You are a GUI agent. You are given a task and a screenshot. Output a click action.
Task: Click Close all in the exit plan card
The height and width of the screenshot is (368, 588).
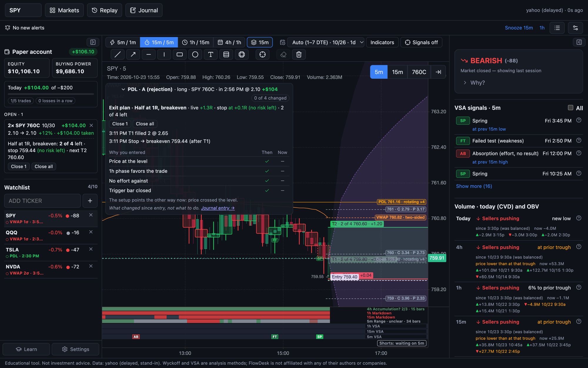pyautogui.click(x=145, y=124)
